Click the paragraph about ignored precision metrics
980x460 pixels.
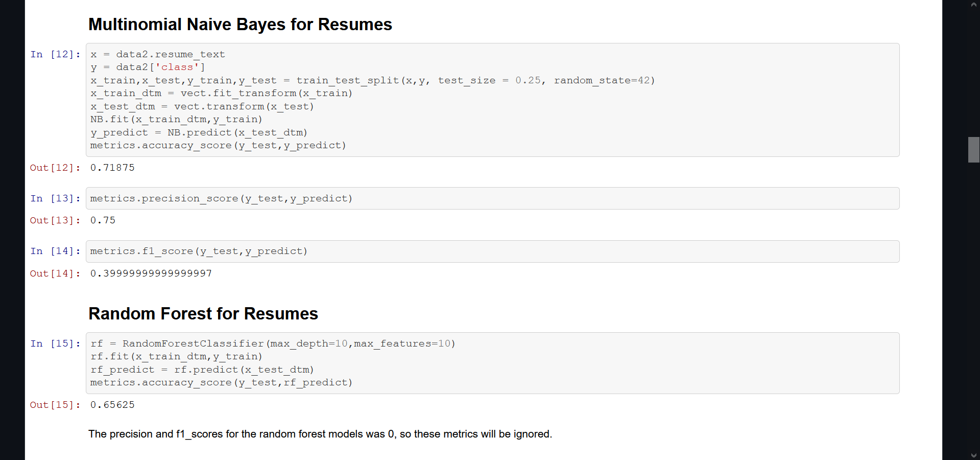[320, 434]
